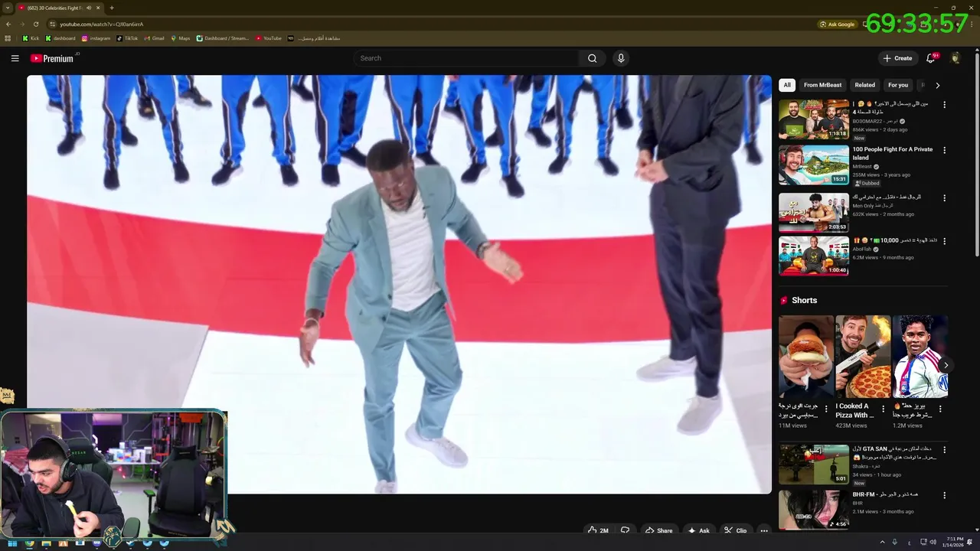Screen dimensions: 980x551
Task: Show next Shorts with arrow button
Action: point(946,365)
